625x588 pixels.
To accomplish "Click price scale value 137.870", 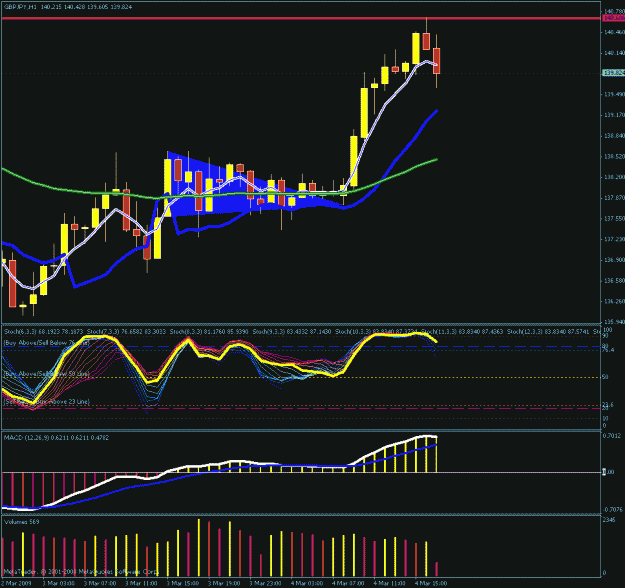I will 614,198.
